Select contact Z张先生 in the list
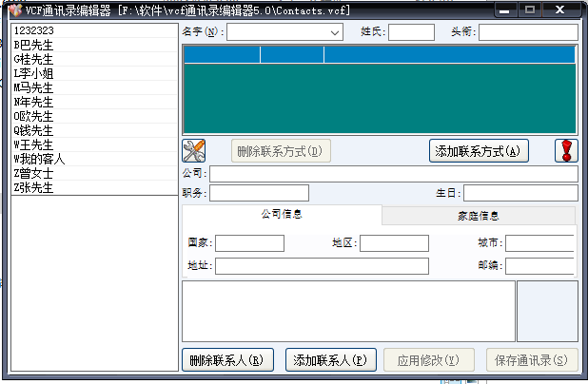 pos(94,187)
